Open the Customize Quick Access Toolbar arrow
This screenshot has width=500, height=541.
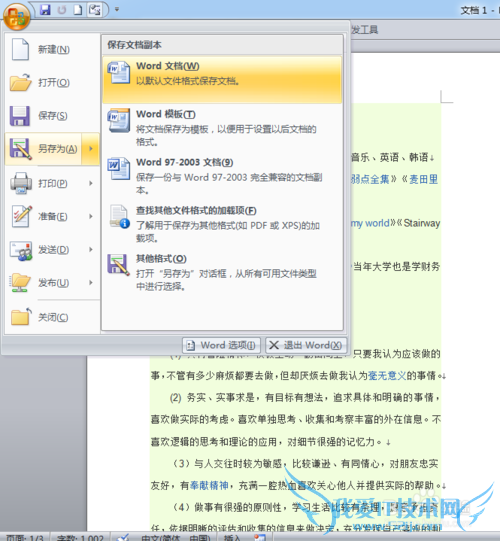(117, 9)
